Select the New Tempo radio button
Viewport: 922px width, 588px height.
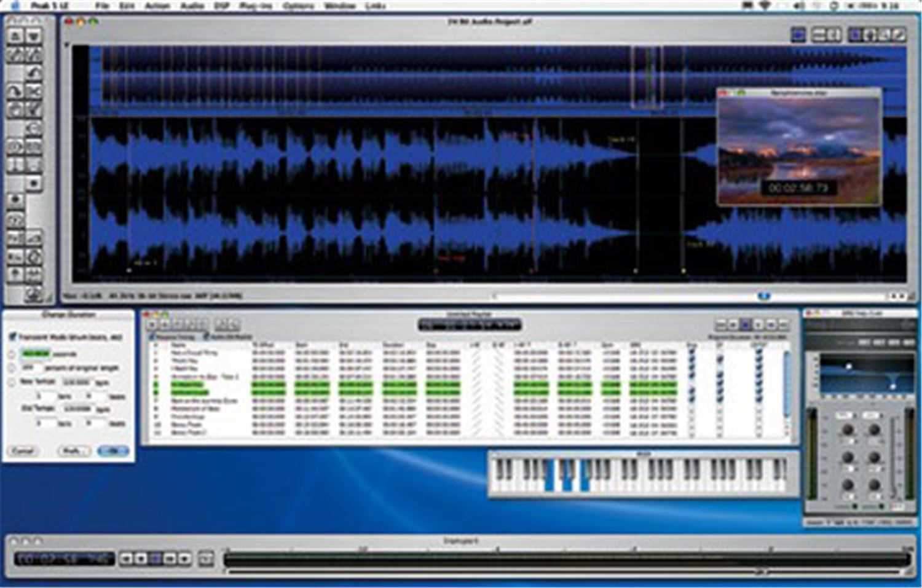click(x=12, y=382)
